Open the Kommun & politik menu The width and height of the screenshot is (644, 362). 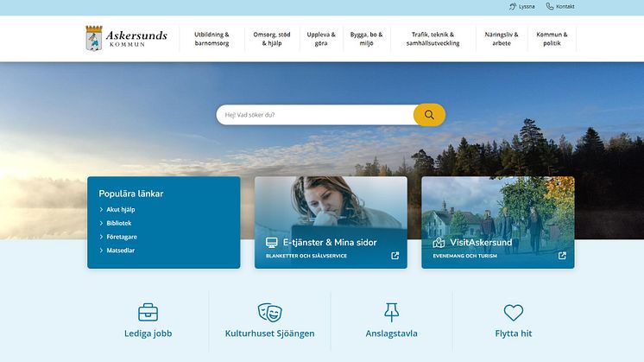[x=552, y=39]
